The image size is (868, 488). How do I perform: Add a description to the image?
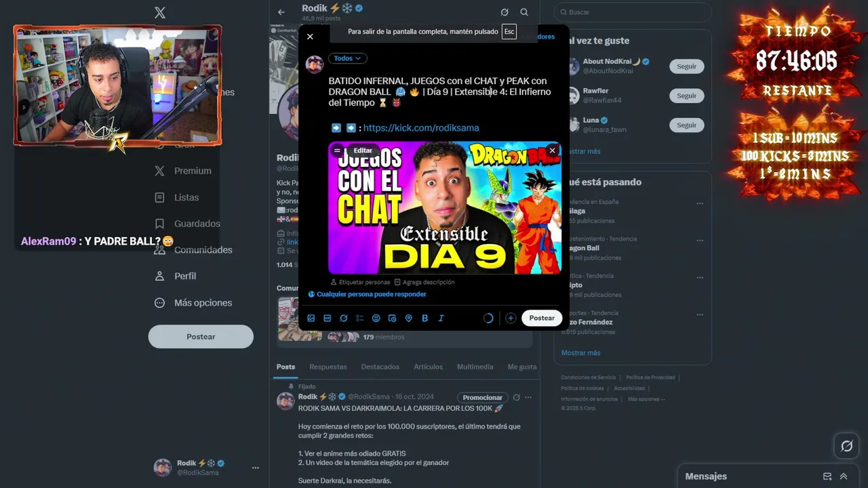(424, 282)
